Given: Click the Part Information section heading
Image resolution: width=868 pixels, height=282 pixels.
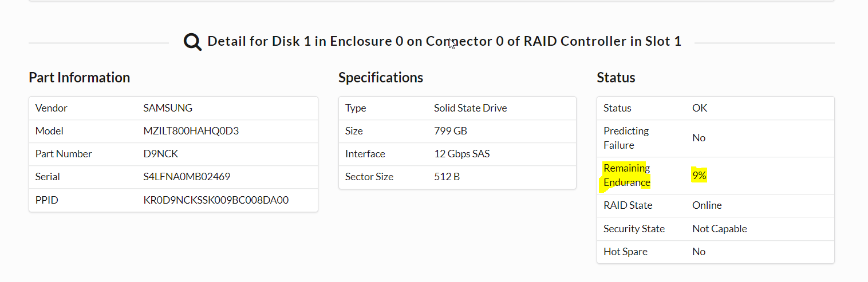Looking at the screenshot, I should click(79, 77).
